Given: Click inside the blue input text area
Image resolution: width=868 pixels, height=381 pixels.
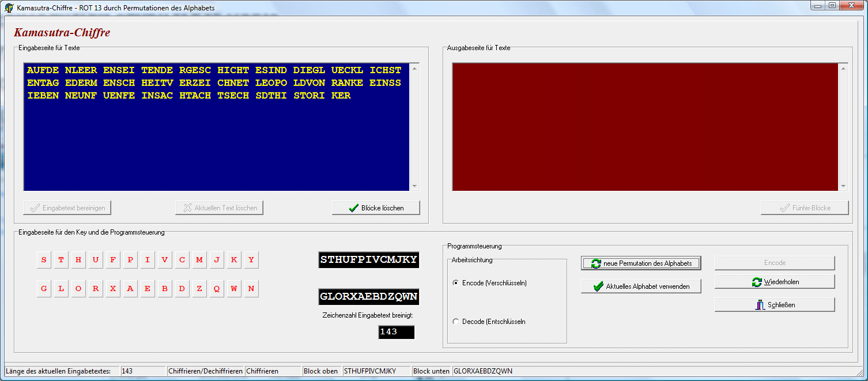Looking at the screenshot, I should click(x=217, y=127).
